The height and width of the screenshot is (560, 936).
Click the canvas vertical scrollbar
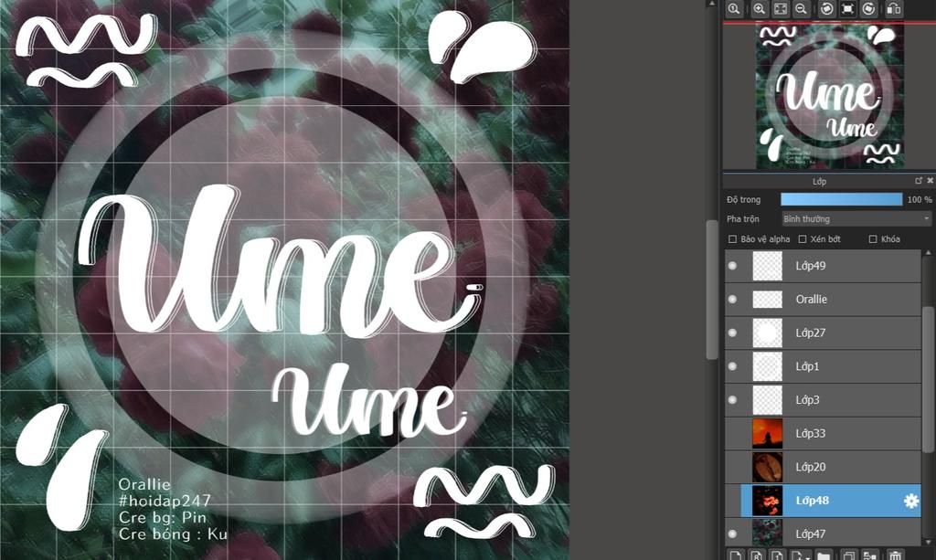click(x=711, y=290)
